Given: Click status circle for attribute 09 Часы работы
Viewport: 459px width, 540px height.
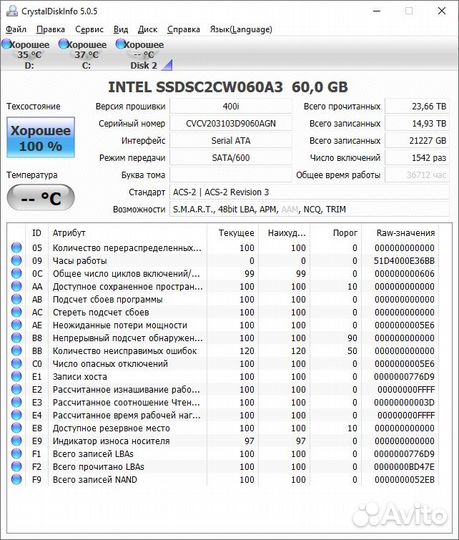Looking at the screenshot, I should point(16,261).
